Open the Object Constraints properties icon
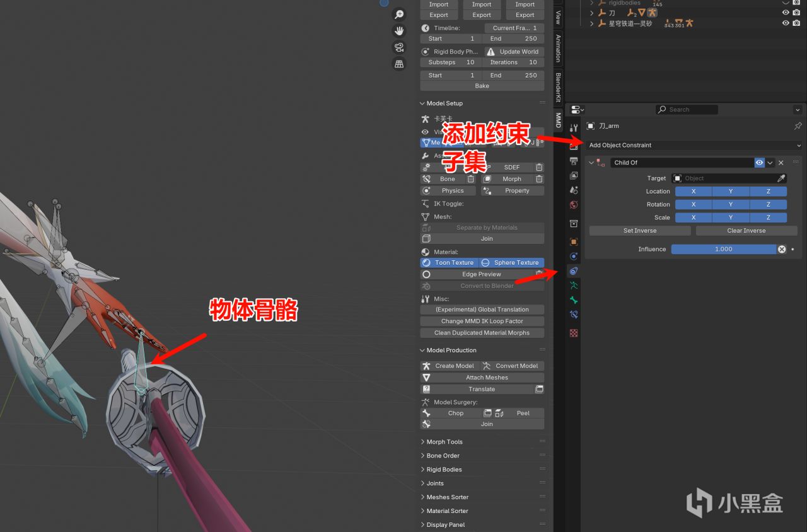The image size is (807, 532). tap(574, 271)
